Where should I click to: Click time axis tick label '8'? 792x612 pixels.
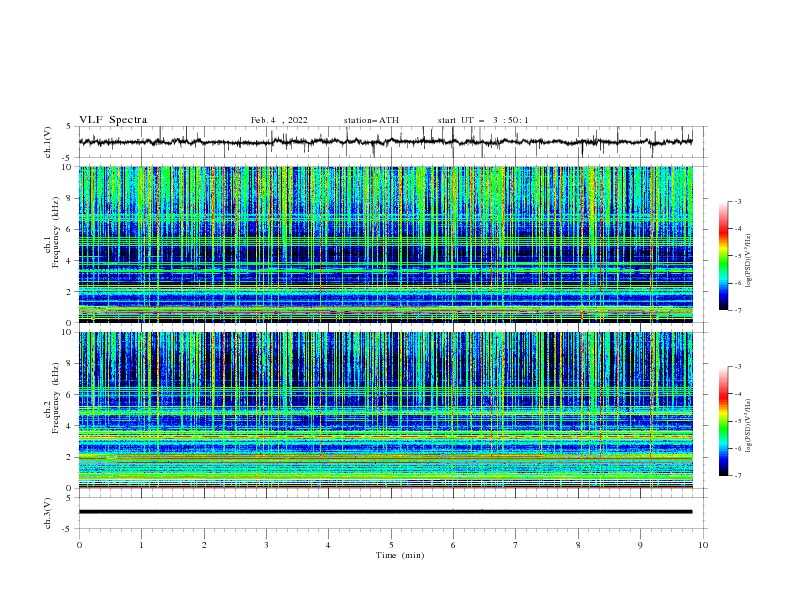tap(578, 545)
